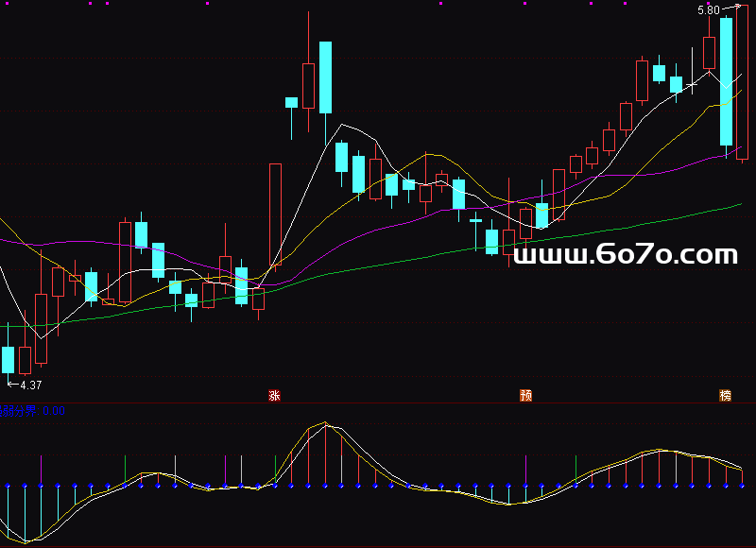Viewport: 756px width, 548px height.
Task: Click the highest peak of the indicator curve
Action: (325, 423)
